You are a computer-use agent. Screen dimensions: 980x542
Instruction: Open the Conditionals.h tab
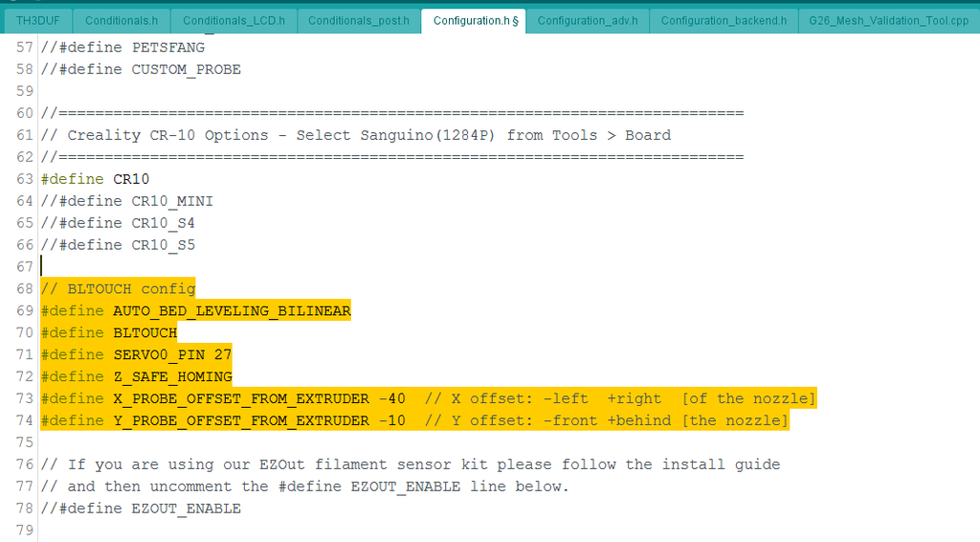coord(122,21)
